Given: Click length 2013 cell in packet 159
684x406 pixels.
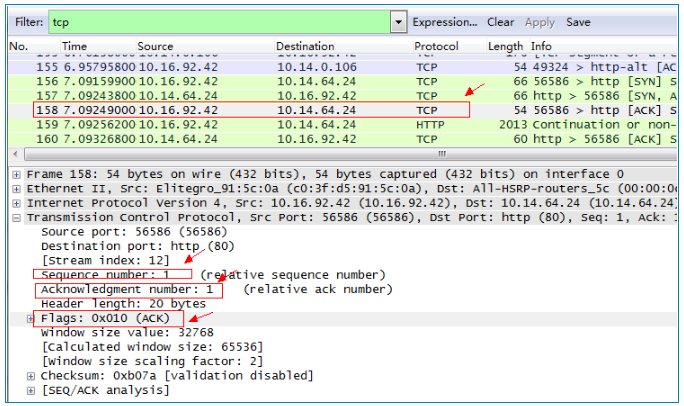Looking at the screenshot, I should (513, 125).
